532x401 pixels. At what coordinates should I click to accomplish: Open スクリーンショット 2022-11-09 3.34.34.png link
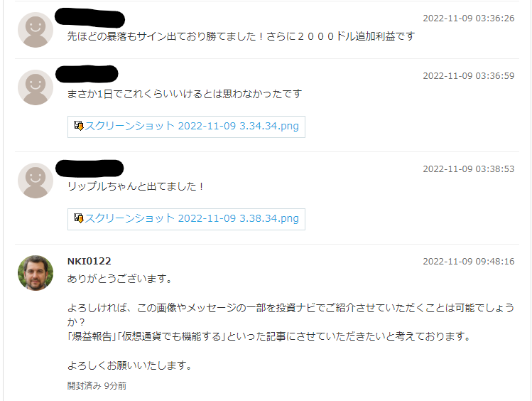point(192,126)
